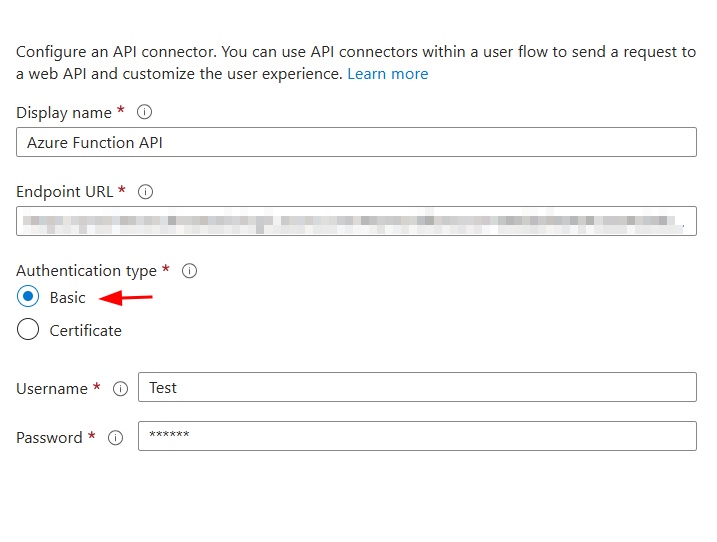The height and width of the screenshot is (542, 717).
Task: Click the masked Password input field
Action: [x=417, y=436]
